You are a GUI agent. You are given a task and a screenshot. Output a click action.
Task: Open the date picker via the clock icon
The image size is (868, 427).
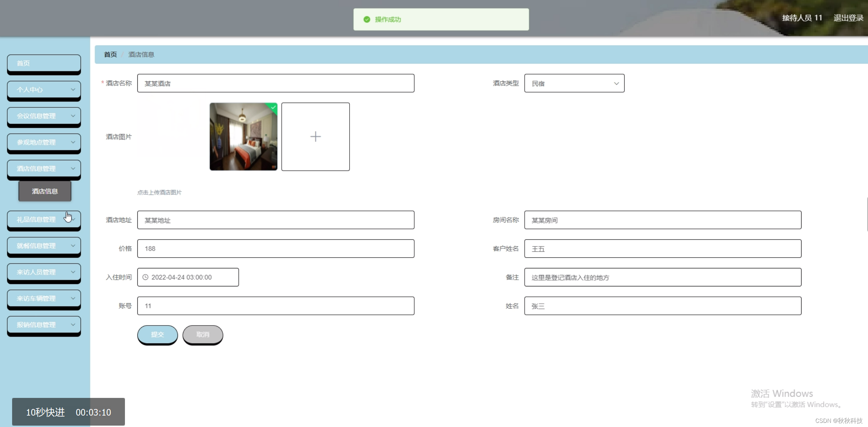click(x=145, y=277)
